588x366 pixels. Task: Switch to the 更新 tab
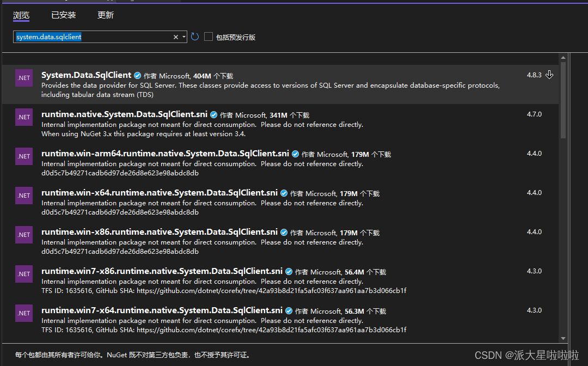(105, 15)
